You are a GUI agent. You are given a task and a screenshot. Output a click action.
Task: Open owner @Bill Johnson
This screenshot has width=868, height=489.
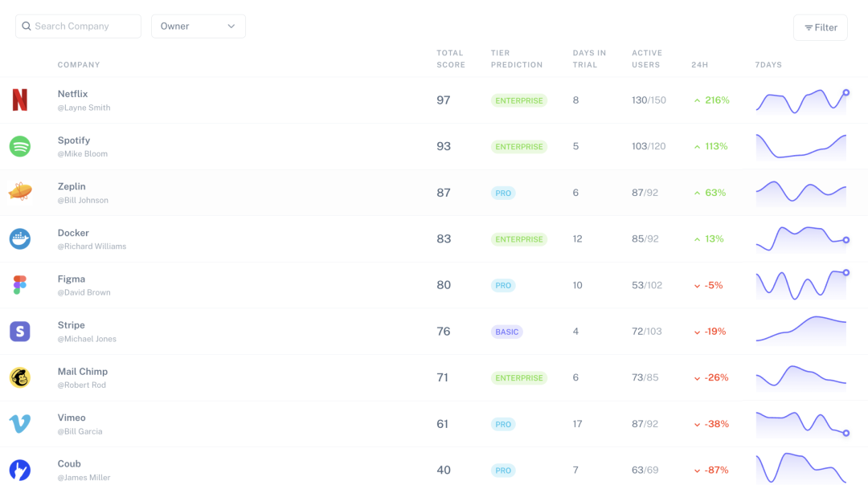click(x=83, y=200)
